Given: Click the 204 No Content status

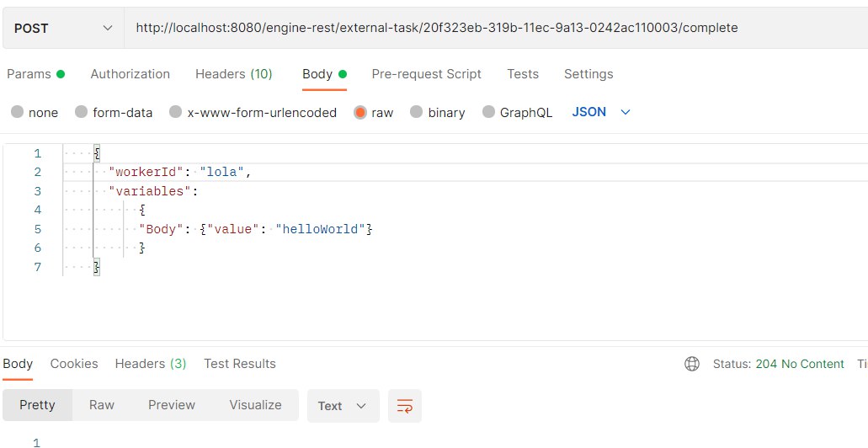Looking at the screenshot, I should click(800, 364).
